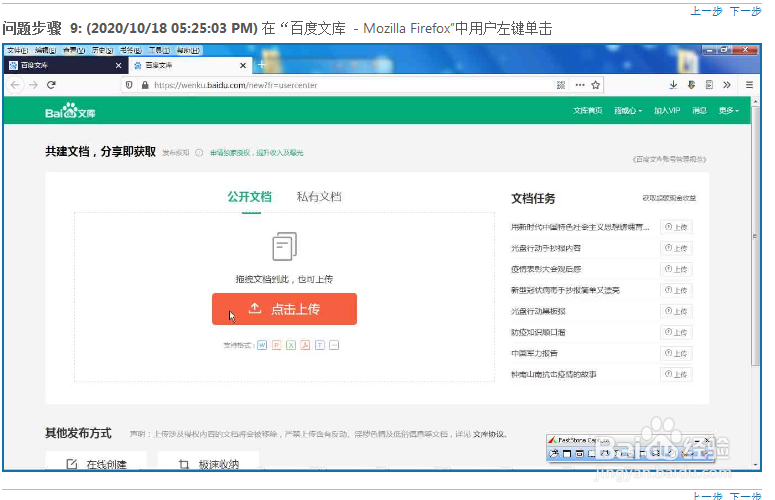The width and height of the screenshot is (775, 500).
Task: Click the TXT format icon
Action: pyautogui.click(x=320, y=345)
